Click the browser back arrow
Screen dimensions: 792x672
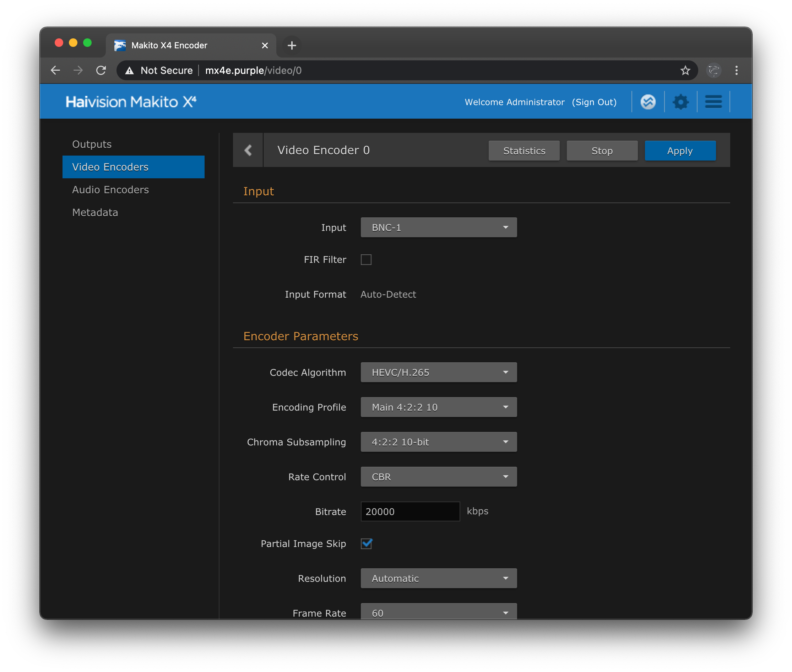tap(56, 70)
